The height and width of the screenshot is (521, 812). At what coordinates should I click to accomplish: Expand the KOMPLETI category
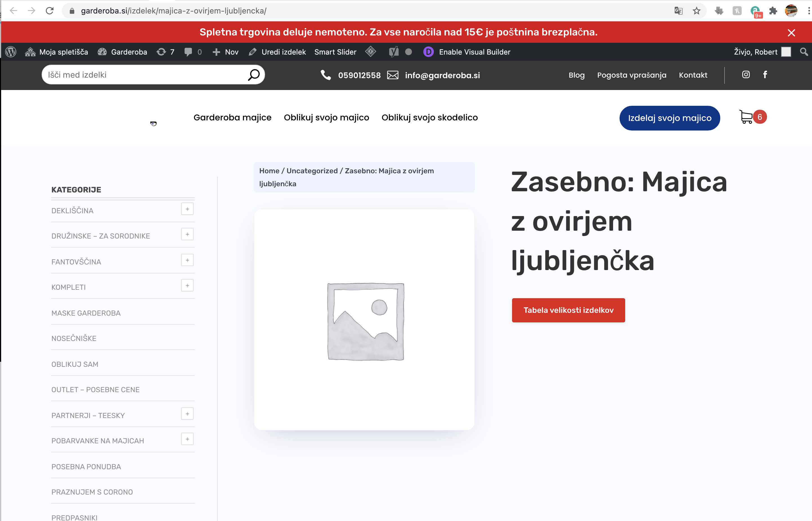click(187, 286)
